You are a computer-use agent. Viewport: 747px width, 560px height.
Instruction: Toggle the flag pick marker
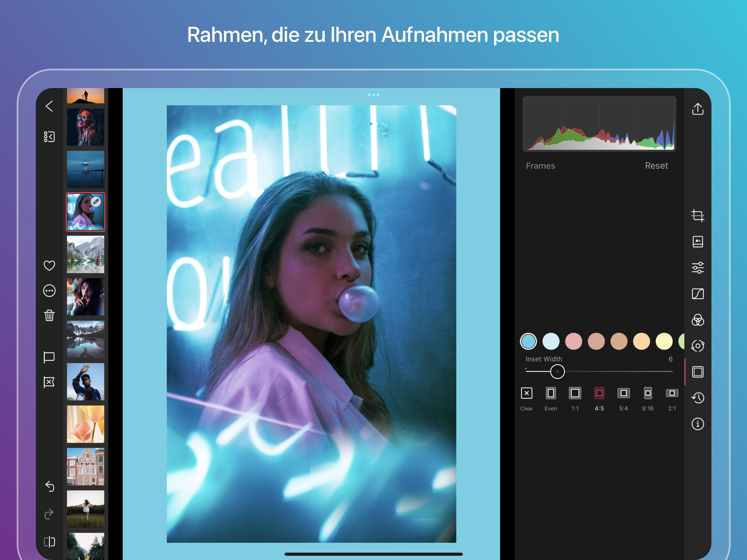click(49, 357)
